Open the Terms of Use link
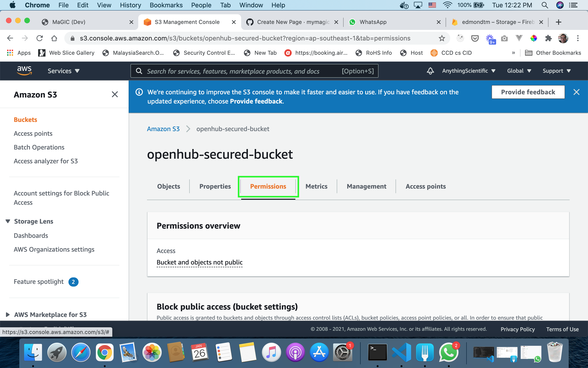This screenshot has height=368, width=588. point(562,329)
